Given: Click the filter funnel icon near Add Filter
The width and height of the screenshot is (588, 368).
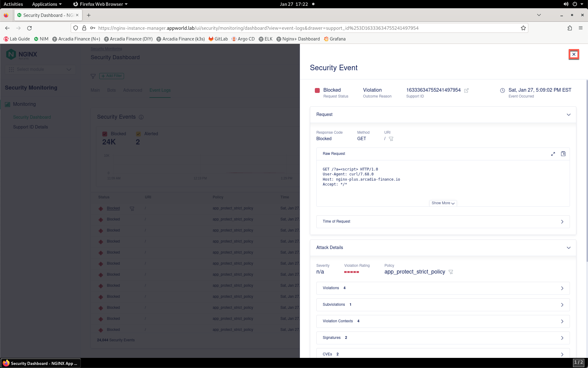Looking at the screenshot, I should click(x=93, y=76).
